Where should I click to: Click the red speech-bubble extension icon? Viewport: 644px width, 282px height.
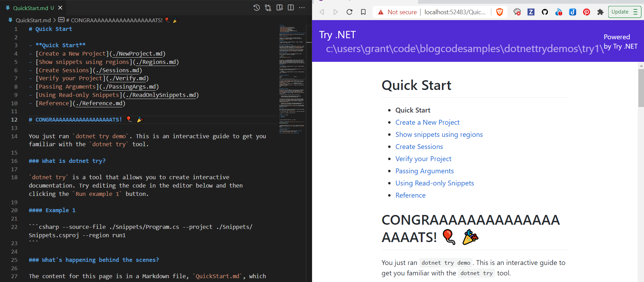(x=517, y=12)
